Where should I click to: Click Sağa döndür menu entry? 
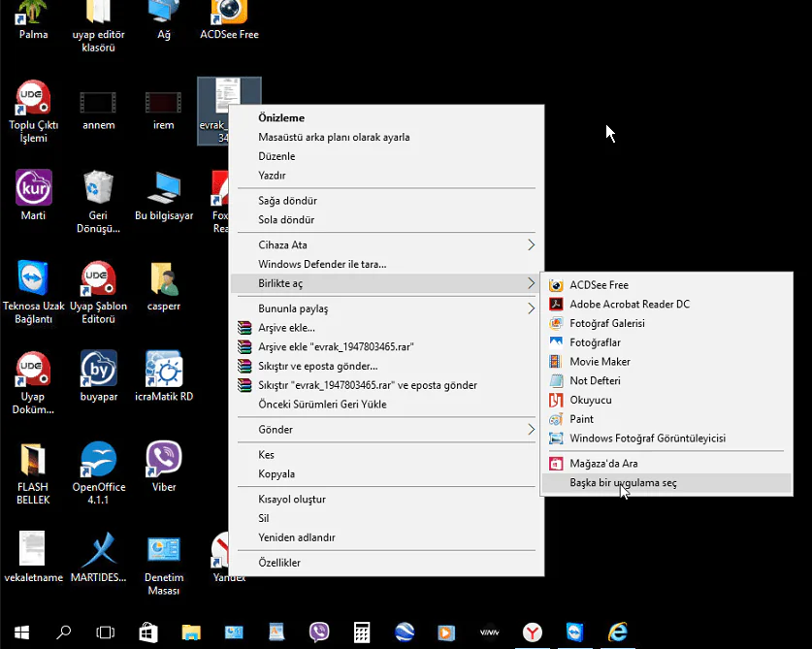click(287, 201)
